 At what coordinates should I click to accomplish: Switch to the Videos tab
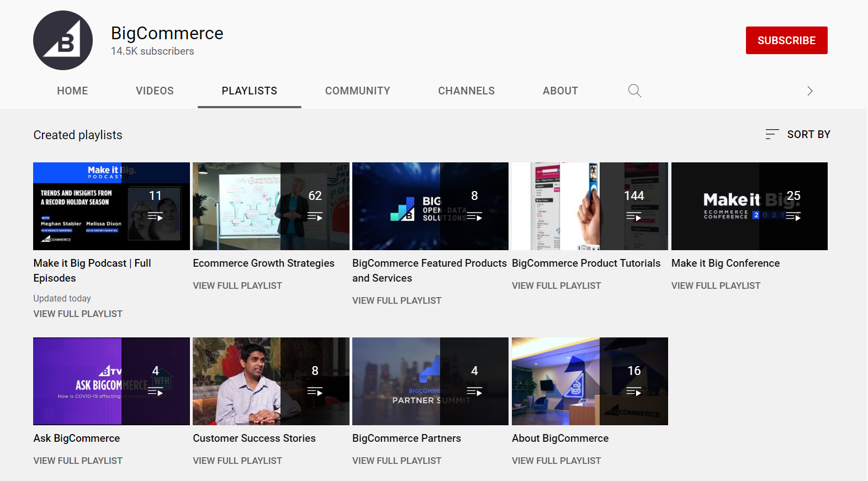pos(155,91)
